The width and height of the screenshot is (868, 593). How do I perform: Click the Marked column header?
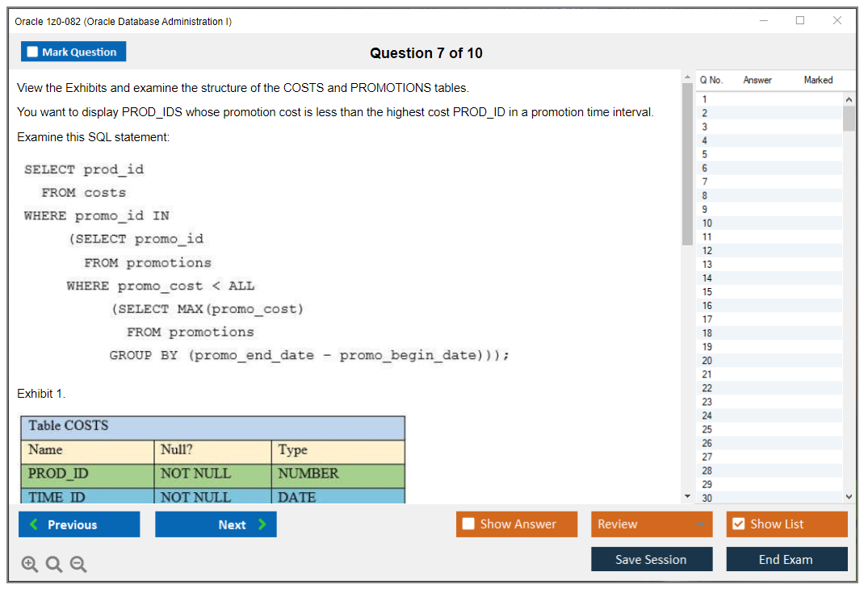coord(818,80)
